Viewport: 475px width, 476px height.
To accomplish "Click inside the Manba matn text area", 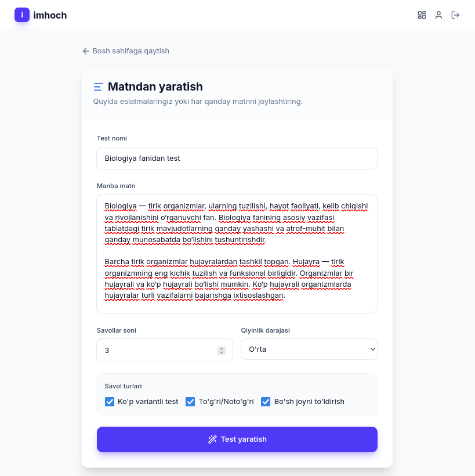I will (237, 254).
